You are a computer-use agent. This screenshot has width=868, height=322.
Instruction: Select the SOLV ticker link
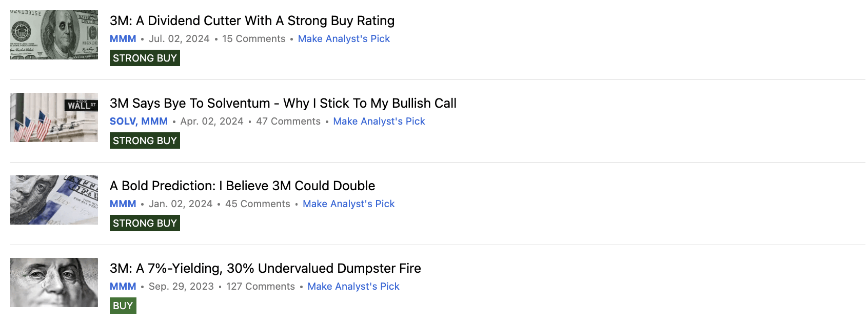pos(123,122)
